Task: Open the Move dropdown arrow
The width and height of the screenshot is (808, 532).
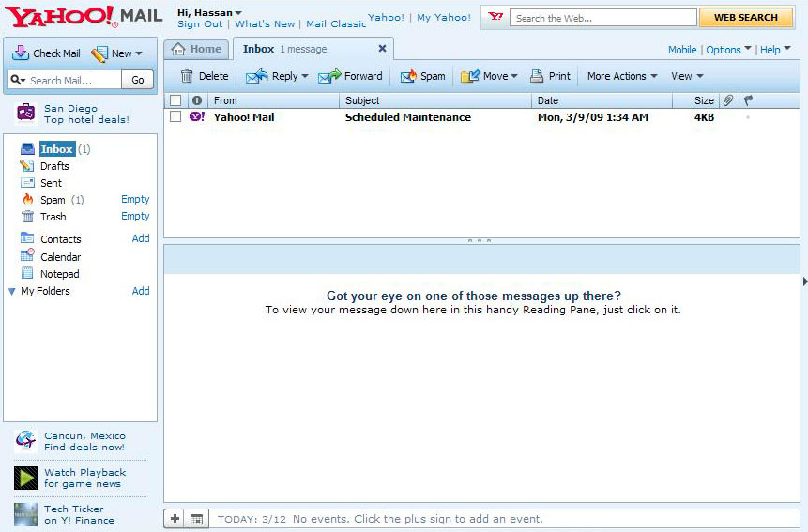Action: tap(513, 76)
